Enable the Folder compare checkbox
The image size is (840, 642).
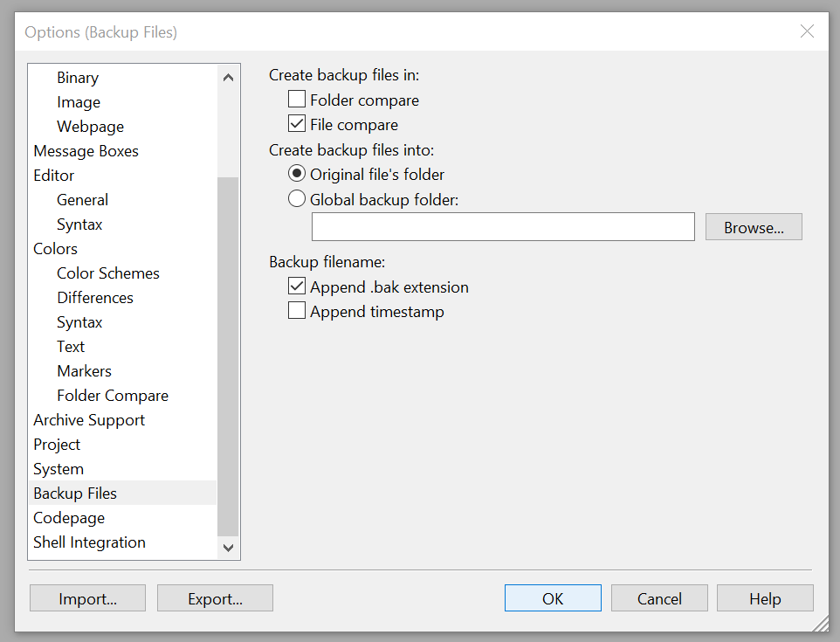pos(297,100)
